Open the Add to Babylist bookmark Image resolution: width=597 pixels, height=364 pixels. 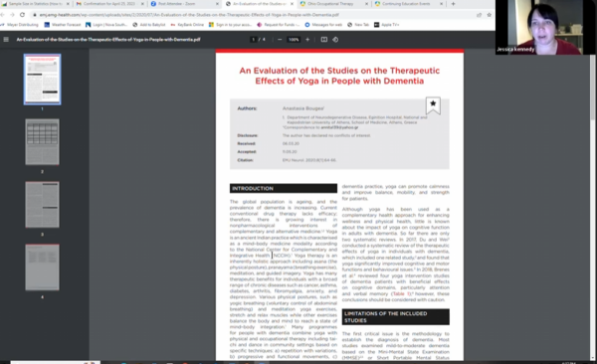coord(149,25)
